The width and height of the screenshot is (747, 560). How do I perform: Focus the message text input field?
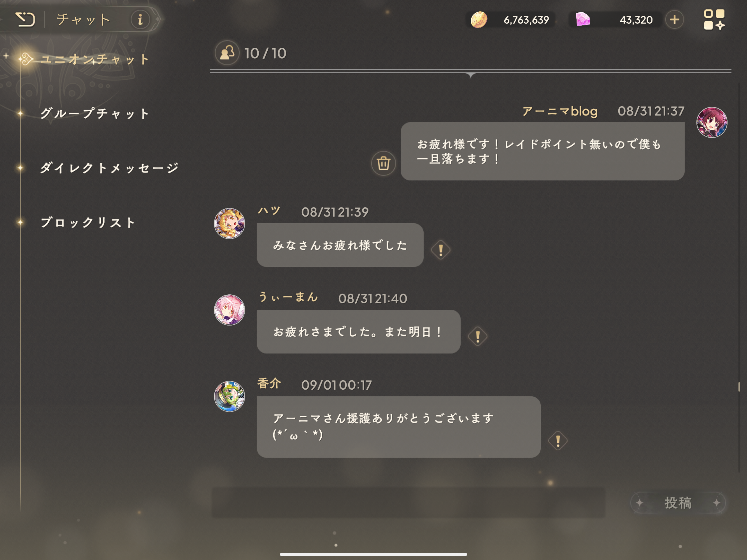point(408,502)
